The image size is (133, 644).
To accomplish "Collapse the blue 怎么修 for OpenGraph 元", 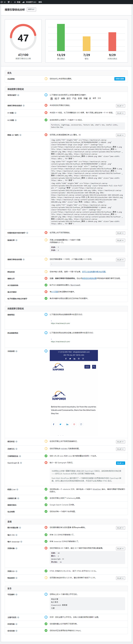I will tap(120, 463).
